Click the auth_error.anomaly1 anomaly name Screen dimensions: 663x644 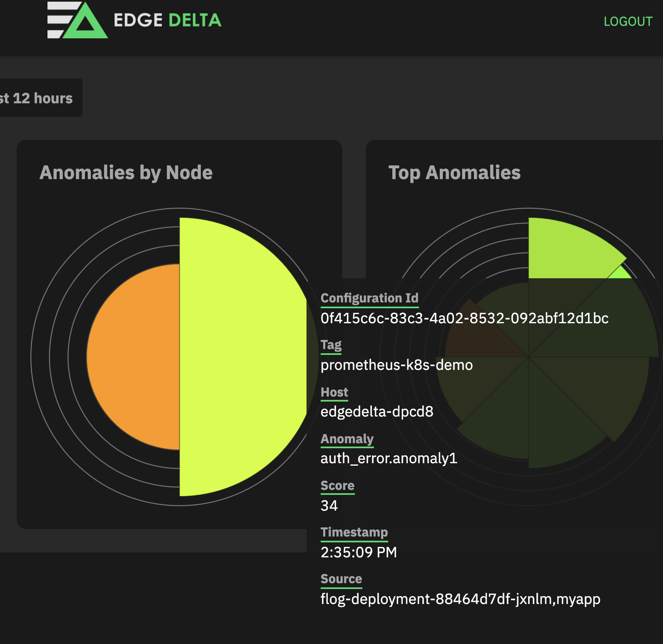click(389, 458)
